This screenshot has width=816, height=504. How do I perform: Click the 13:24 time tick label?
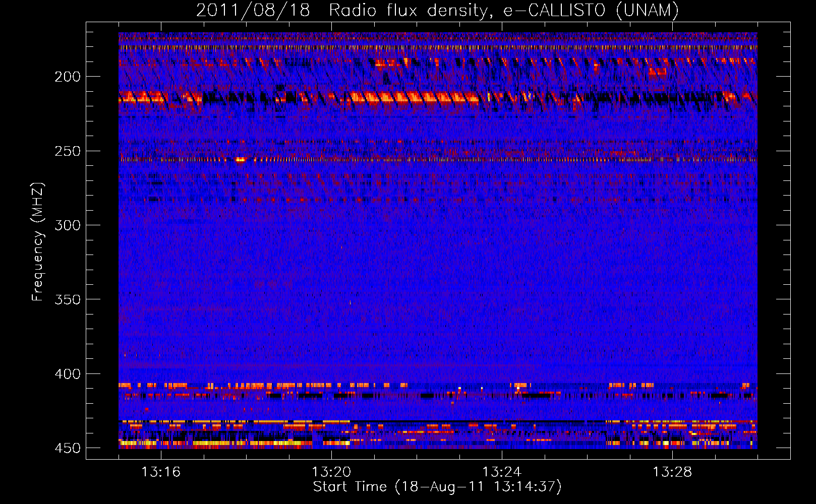(x=502, y=472)
